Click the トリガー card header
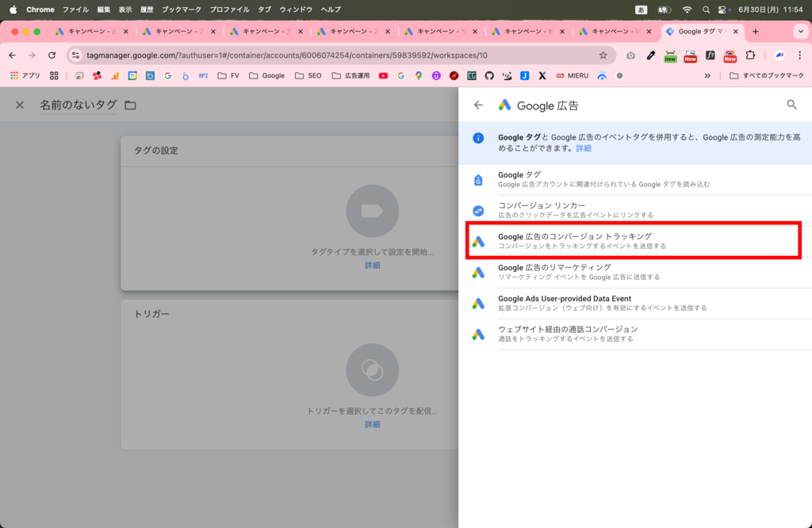812x528 pixels. pyautogui.click(x=289, y=314)
